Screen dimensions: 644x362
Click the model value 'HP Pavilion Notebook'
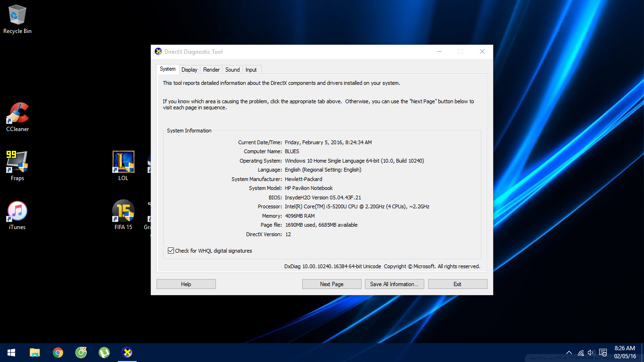pyautogui.click(x=309, y=188)
